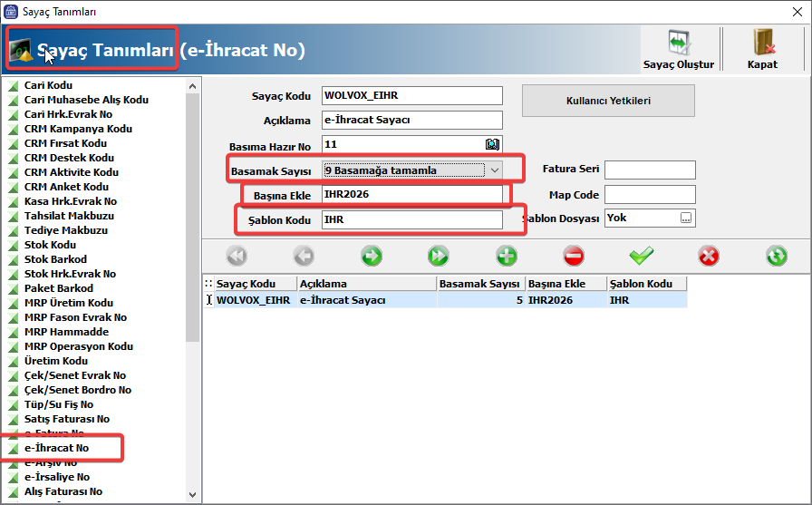This screenshot has height=505, width=812.
Task: Go to first record navigation button
Action: [x=237, y=257]
